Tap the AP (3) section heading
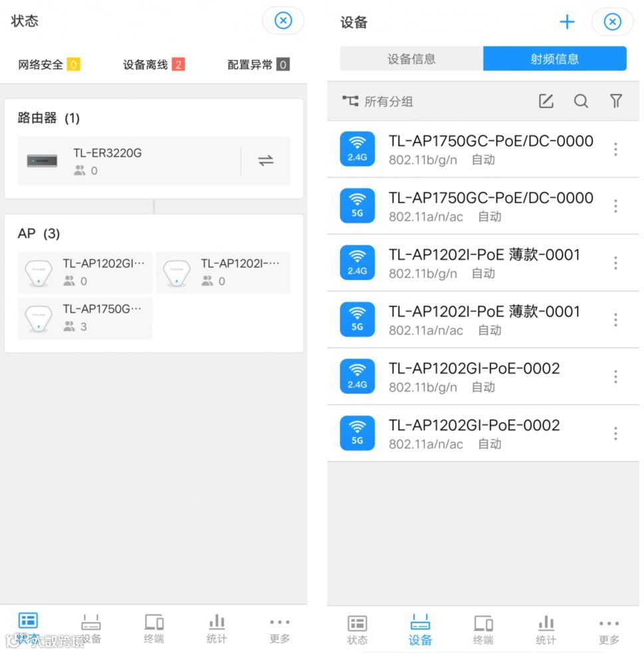This screenshot has width=644, height=653. coord(39,233)
